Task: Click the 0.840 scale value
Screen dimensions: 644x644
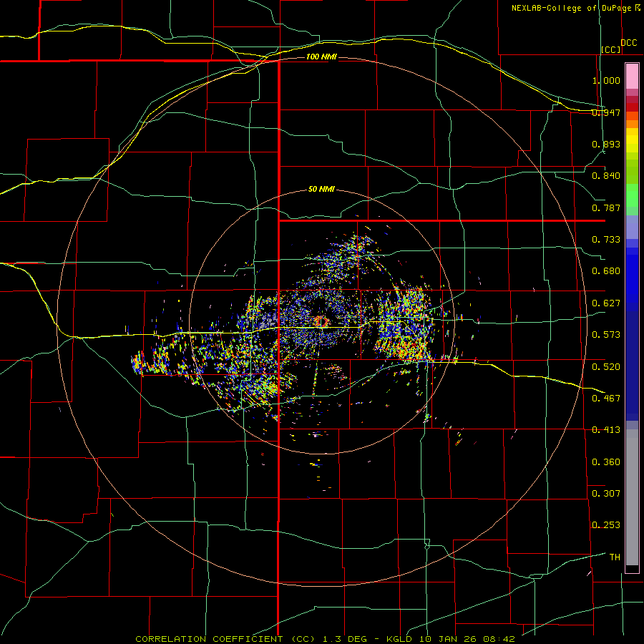Action: click(606, 176)
